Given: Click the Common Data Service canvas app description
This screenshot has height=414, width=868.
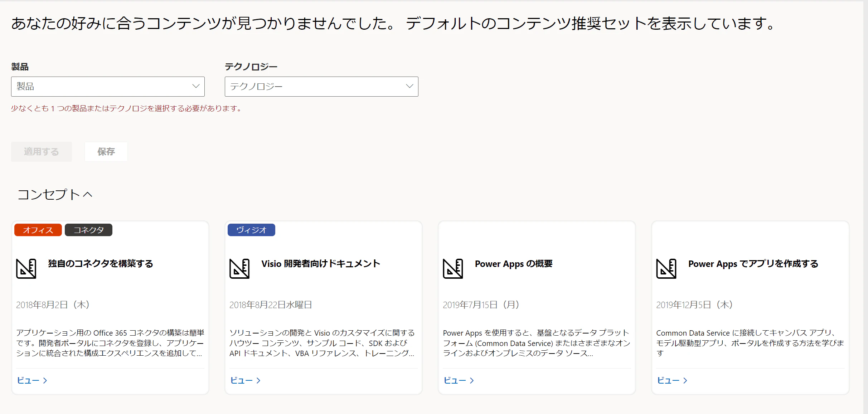Looking at the screenshot, I should click(x=750, y=343).
